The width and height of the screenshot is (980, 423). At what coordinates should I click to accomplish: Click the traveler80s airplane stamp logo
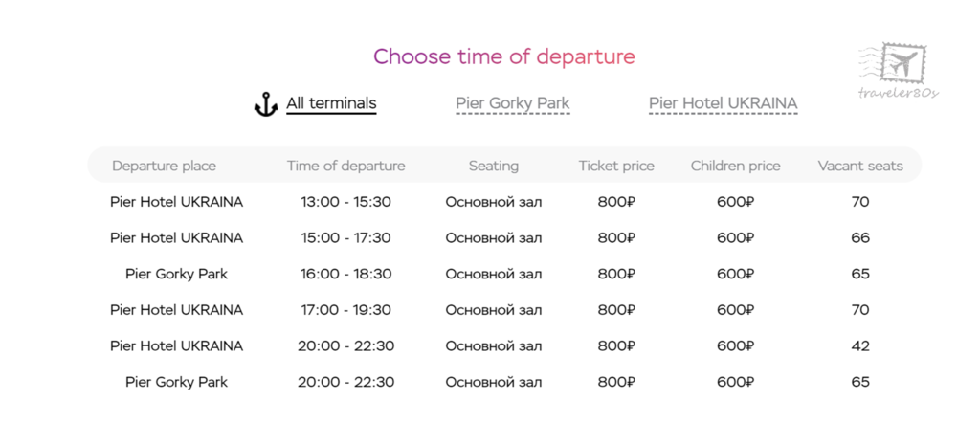(x=899, y=70)
